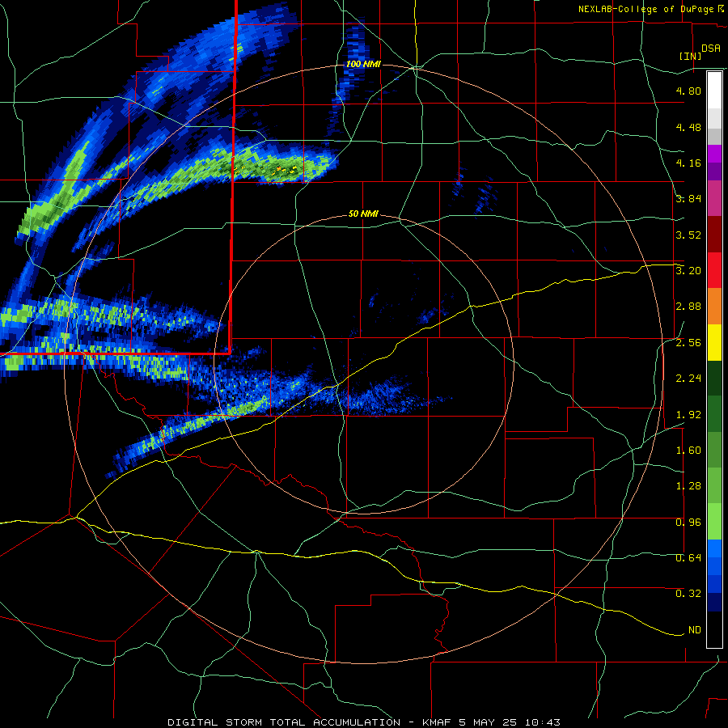This screenshot has width=728, height=728.
Task: Select the 5 MAY 25 date text
Action: (487, 722)
